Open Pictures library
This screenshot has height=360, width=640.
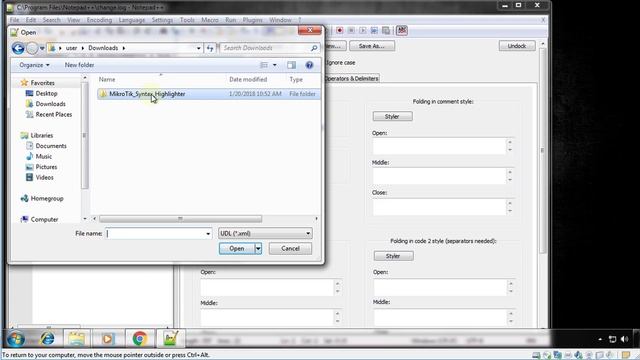point(46,167)
